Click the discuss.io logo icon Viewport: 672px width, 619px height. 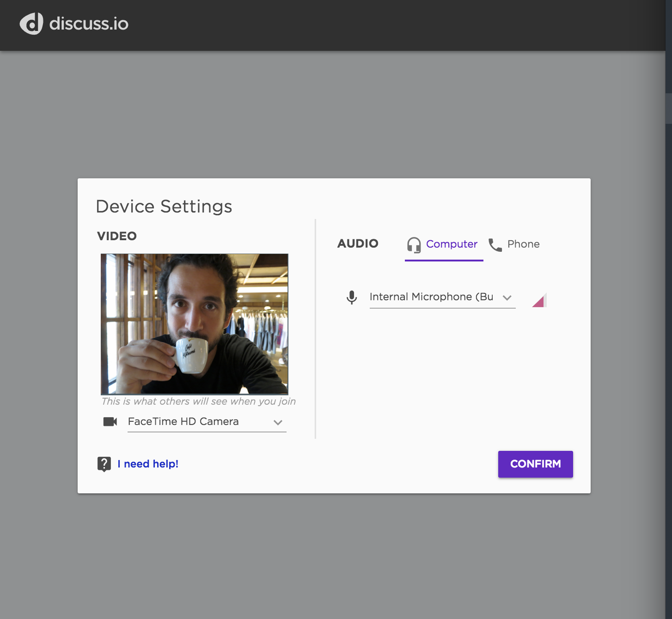click(x=31, y=24)
